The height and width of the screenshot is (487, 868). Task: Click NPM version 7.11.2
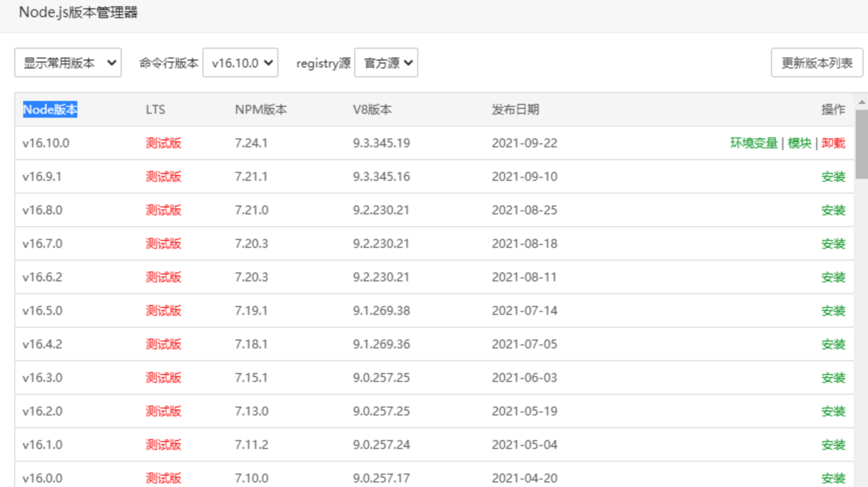[252, 445]
